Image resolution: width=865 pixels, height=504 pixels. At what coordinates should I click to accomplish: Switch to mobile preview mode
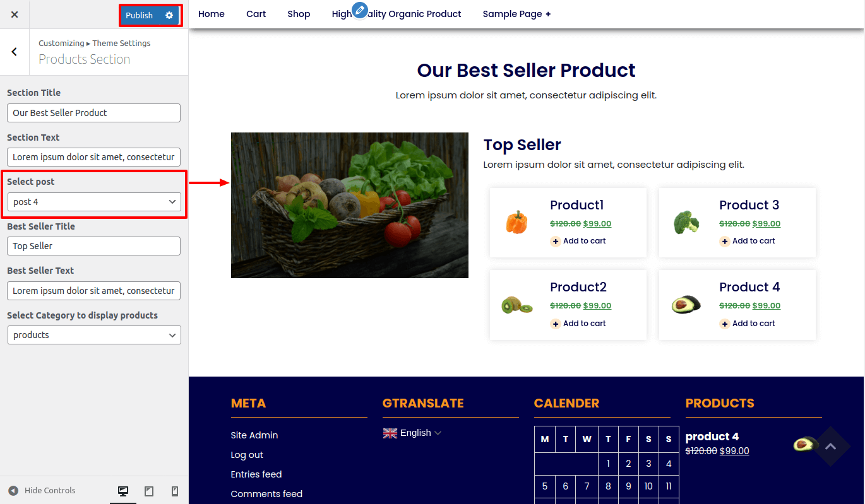[x=175, y=491]
